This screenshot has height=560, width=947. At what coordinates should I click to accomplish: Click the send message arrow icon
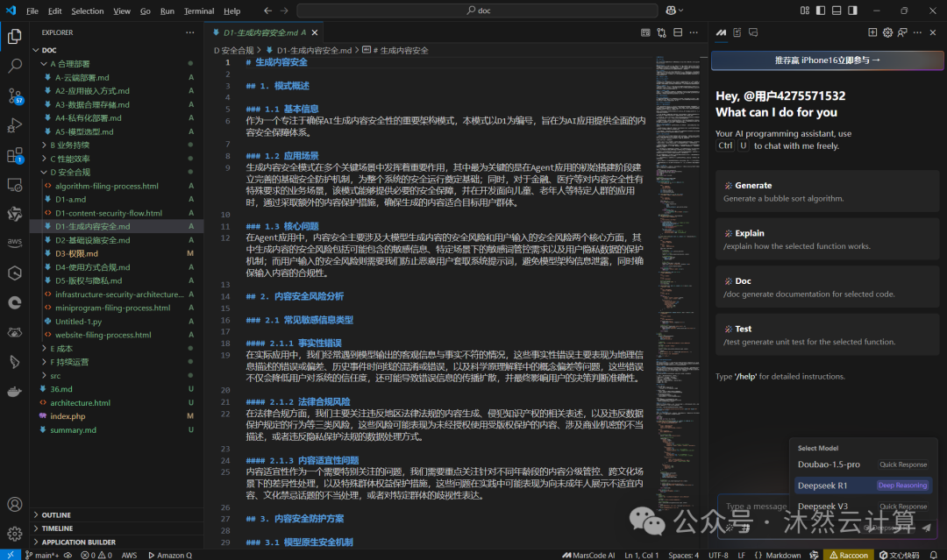click(x=926, y=528)
